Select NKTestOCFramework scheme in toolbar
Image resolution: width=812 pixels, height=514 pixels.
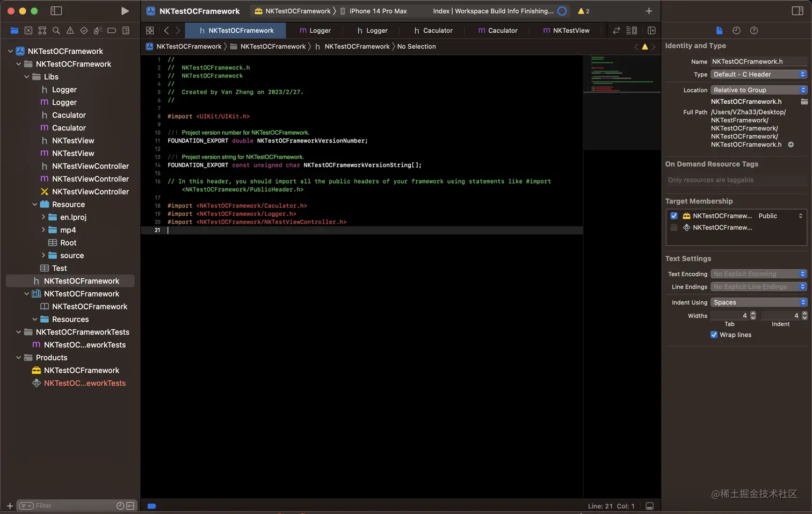point(293,11)
